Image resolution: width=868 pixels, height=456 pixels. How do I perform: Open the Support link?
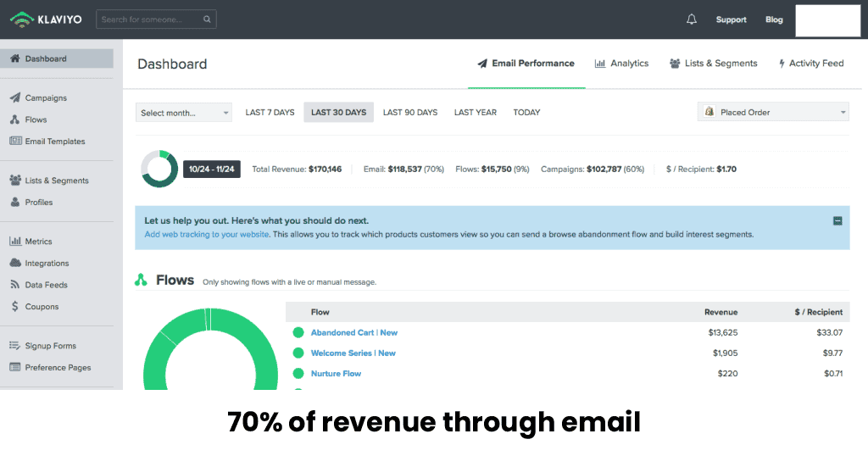tap(732, 19)
